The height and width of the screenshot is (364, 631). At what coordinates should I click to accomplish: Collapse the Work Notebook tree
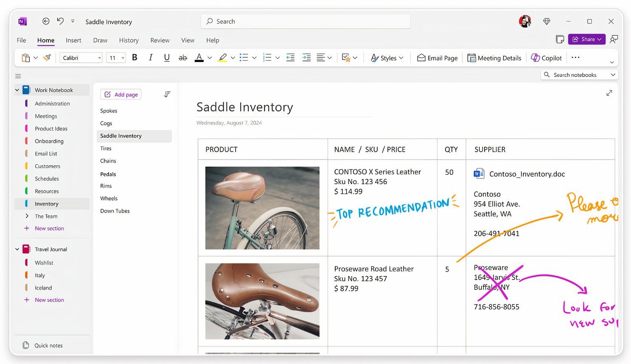click(x=17, y=90)
